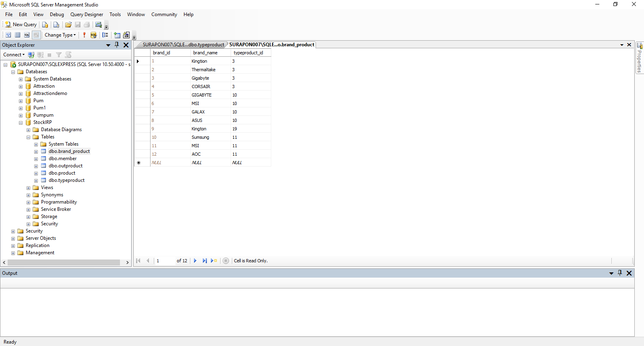Open the Database Engine Query icon
The width and height of the screenshot is (644, 346).
45,25
